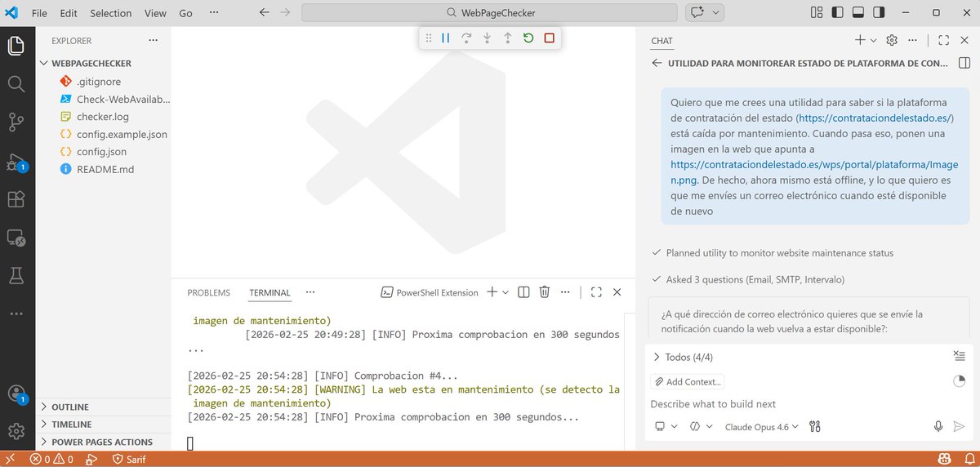Split the terminal
The image size is (980, 467).
coord(524,292)
